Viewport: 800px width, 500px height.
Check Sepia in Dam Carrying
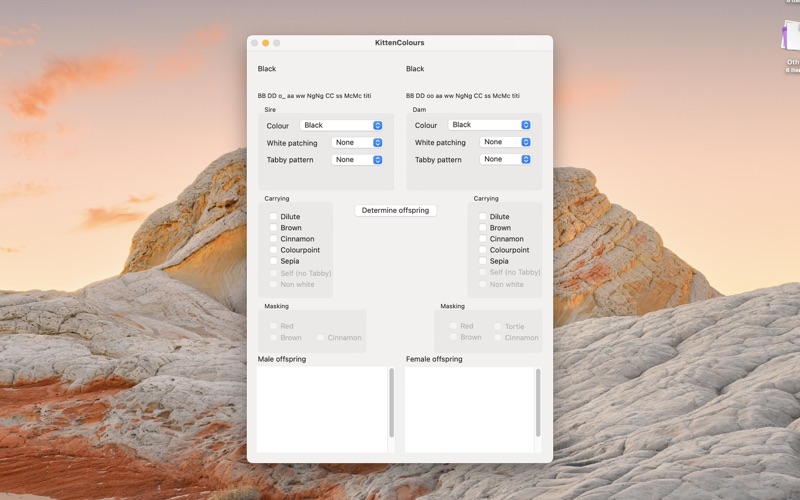(483, 261)
